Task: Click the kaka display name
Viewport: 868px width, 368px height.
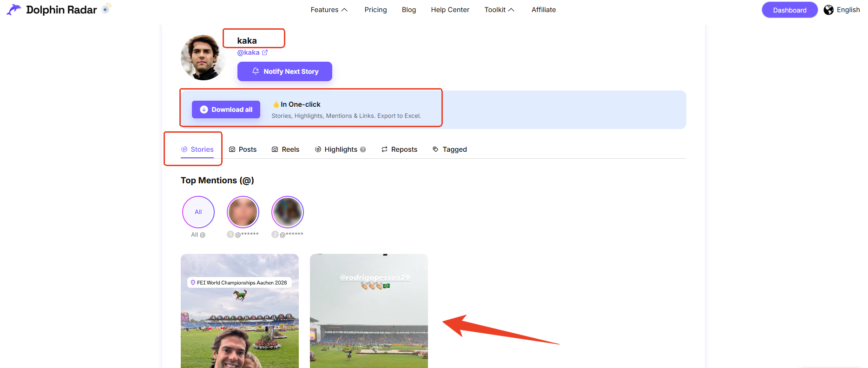Action: [x=247, y=41]
